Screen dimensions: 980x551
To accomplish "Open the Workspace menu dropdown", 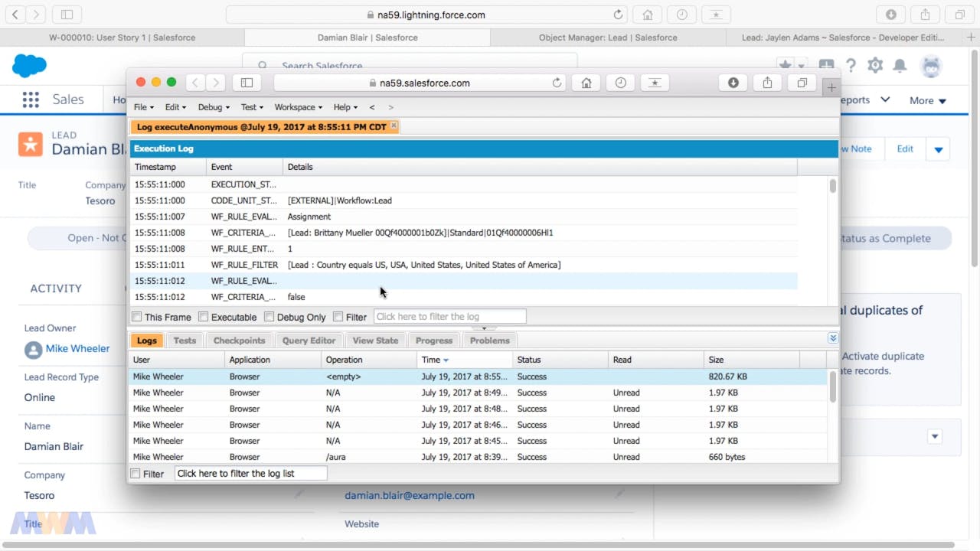I will 299,107.
